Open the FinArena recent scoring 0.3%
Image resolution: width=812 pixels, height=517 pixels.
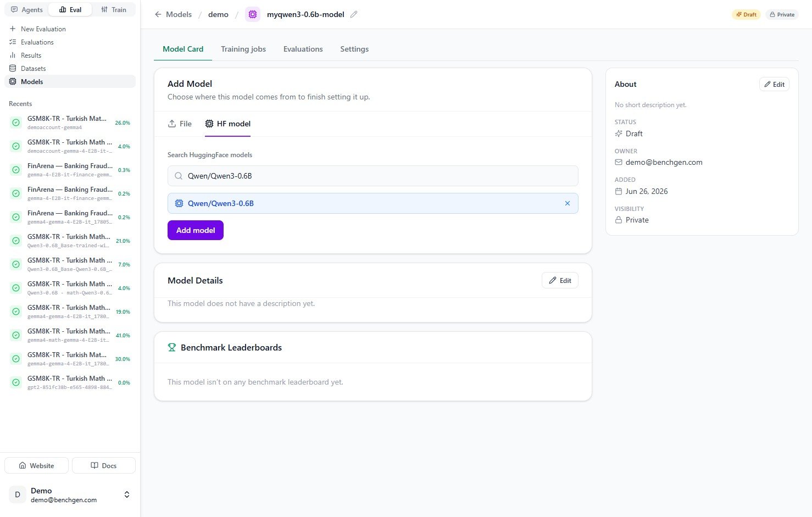pos(70,170)
